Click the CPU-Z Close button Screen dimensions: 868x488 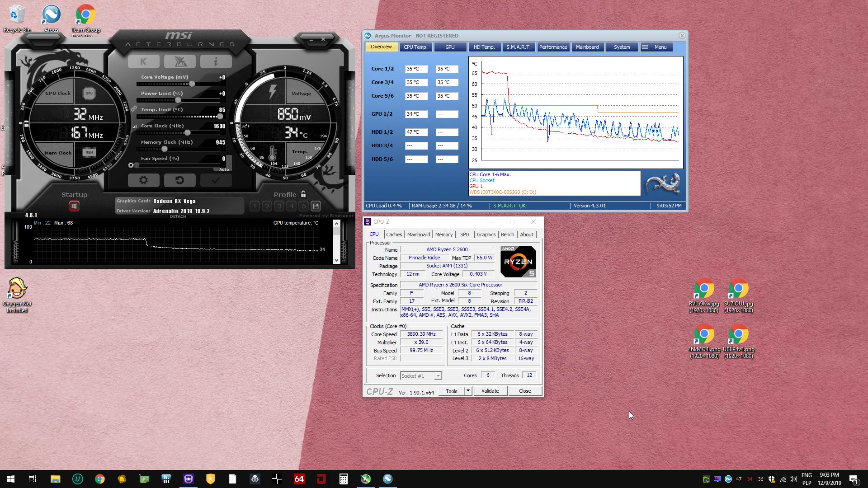(x=525, y=391)
